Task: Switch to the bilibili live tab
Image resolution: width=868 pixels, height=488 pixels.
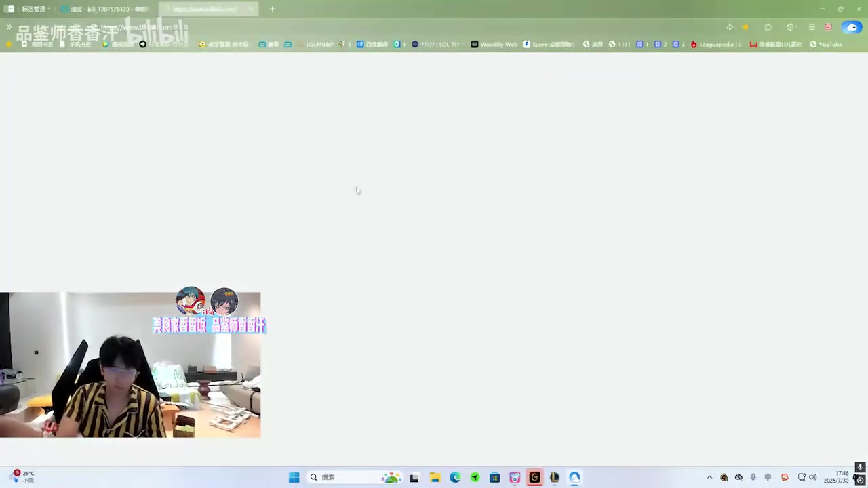Action: click(108, 9)
